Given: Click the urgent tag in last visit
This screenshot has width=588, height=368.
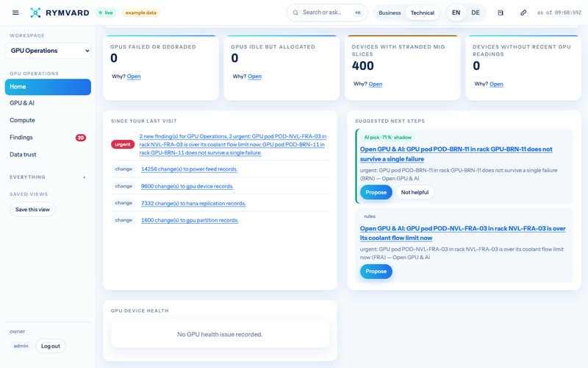Looking at the screenshot, I should (123, 144).
